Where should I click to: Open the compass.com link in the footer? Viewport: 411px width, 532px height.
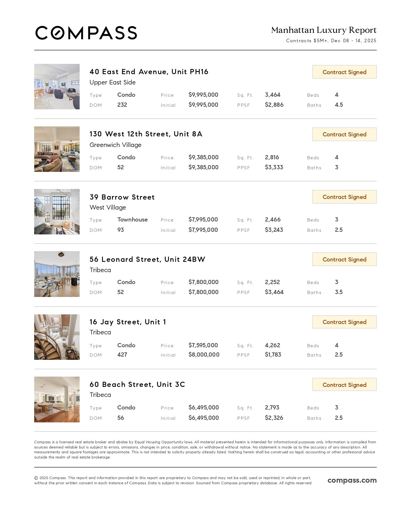click(352, 480)
